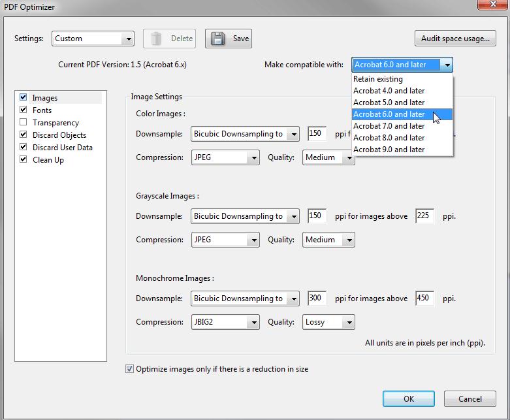Close the PDF Optimizer dialog
This screenshot has width=510, height=420.
coord(493,5)
